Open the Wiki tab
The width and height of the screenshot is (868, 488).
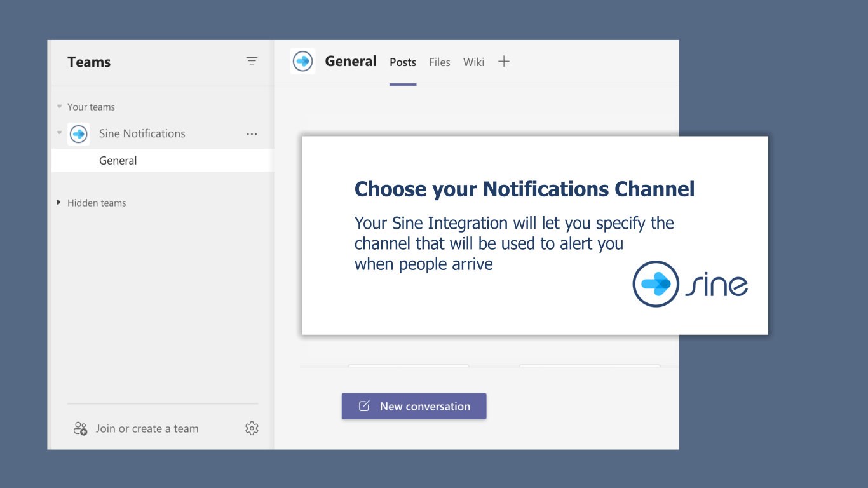[x=473, y=62]
